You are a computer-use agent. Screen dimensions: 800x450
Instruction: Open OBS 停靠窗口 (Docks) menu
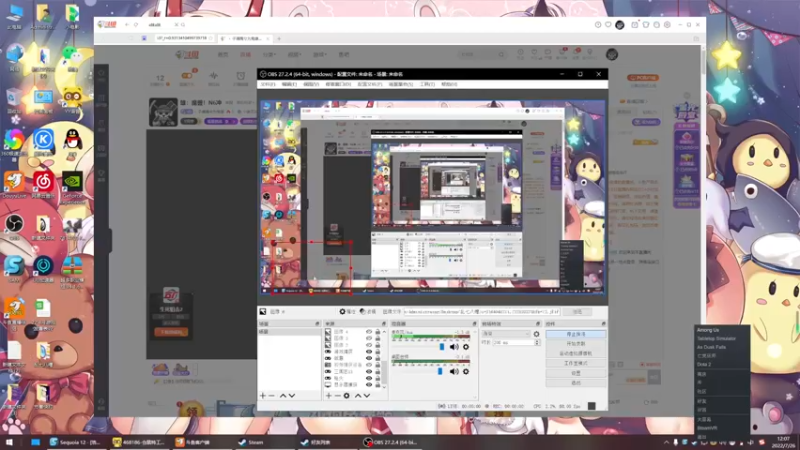(x=338, y=84)
